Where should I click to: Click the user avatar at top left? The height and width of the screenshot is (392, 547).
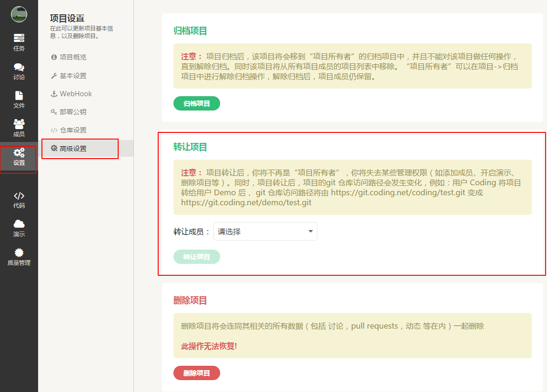pyautogui.click(x=19, y=14)
